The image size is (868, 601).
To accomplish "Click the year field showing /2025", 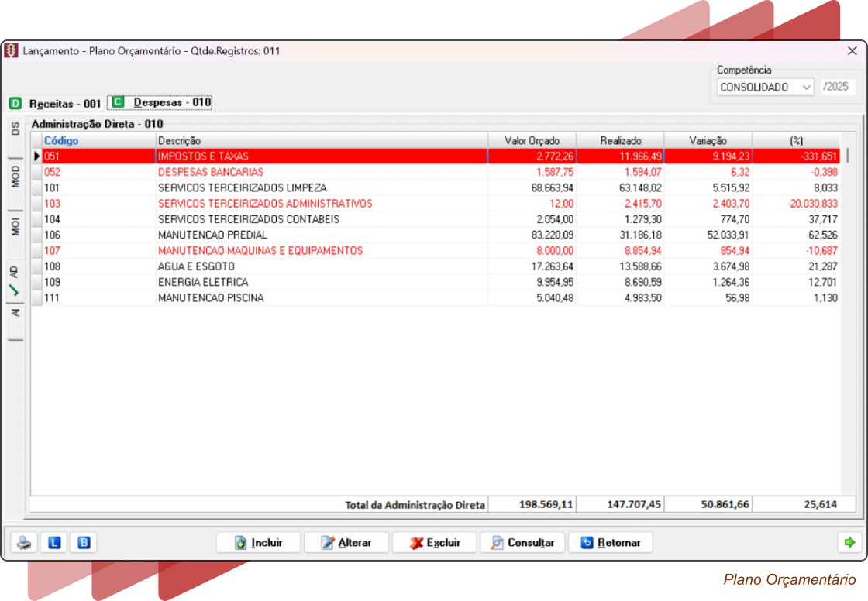I will [837, 88].
